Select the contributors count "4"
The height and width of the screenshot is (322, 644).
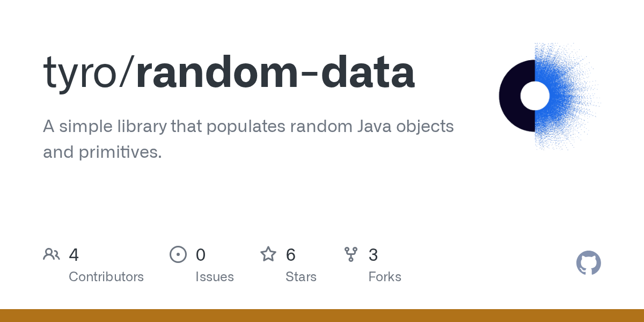[x=74, y=255]
